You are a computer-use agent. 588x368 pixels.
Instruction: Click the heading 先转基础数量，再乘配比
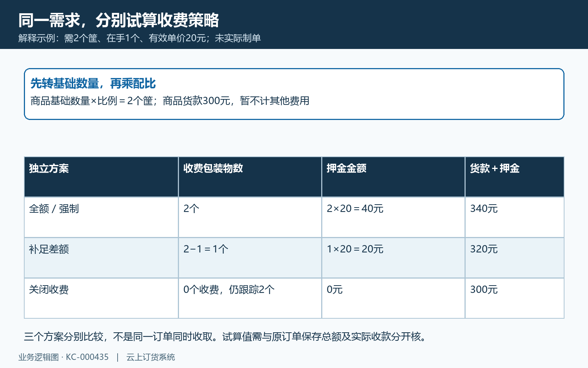tap(93, 84)
